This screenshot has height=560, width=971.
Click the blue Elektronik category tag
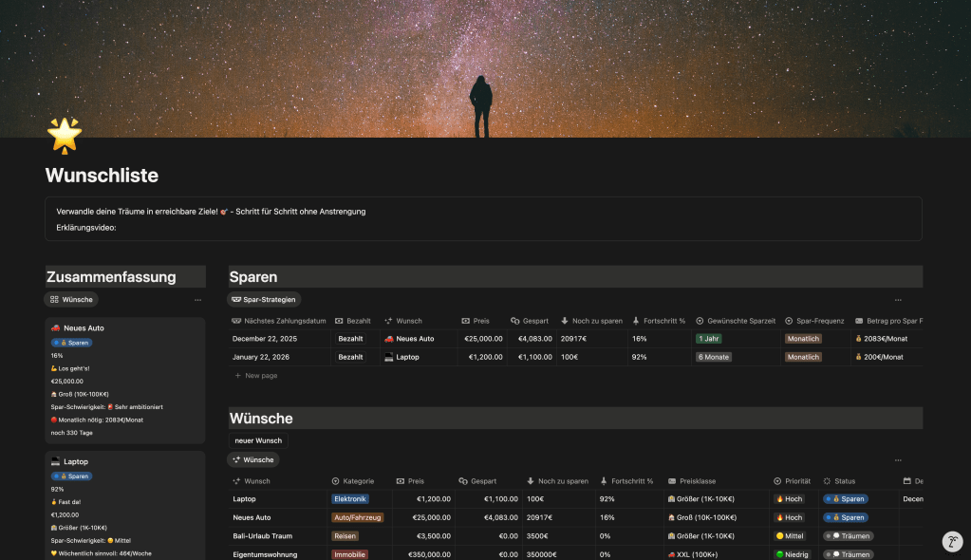pyautogui.click(x=349, y=499)
